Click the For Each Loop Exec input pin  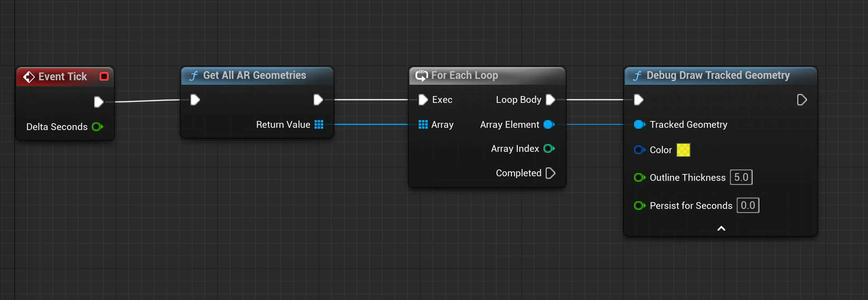[423, 100]
